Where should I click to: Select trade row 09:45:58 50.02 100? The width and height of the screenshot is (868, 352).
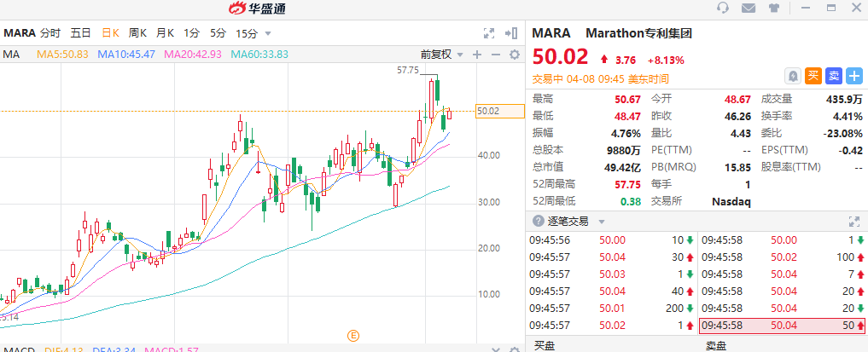tap(782, 257)
